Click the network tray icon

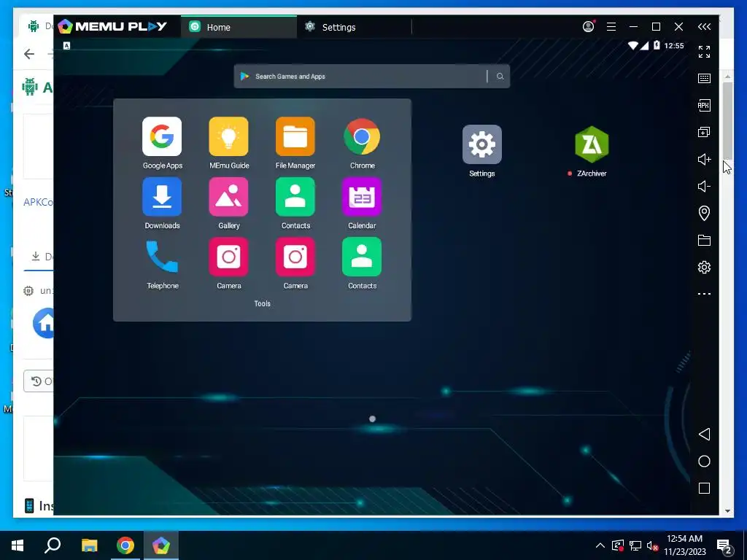[635, 545]
